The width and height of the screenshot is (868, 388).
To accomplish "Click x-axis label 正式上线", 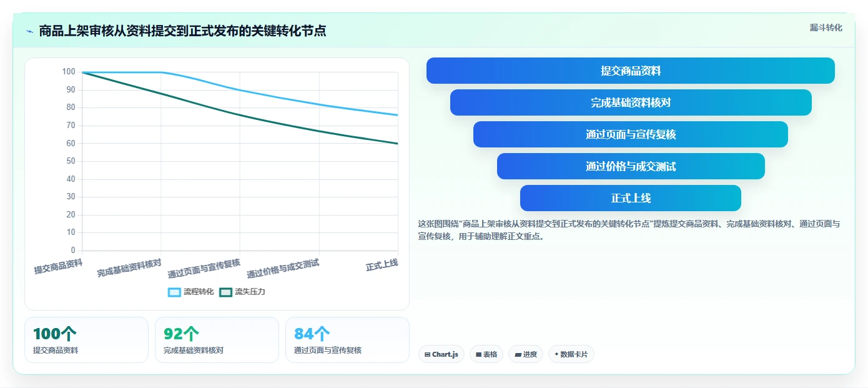I will pyautogui.click(x=382, y=265).
